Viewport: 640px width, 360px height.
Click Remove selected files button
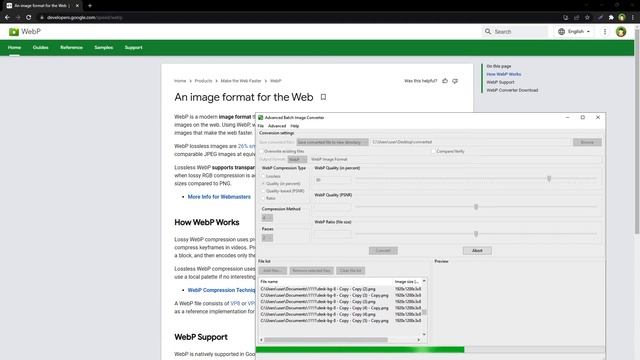coord(311,271)
